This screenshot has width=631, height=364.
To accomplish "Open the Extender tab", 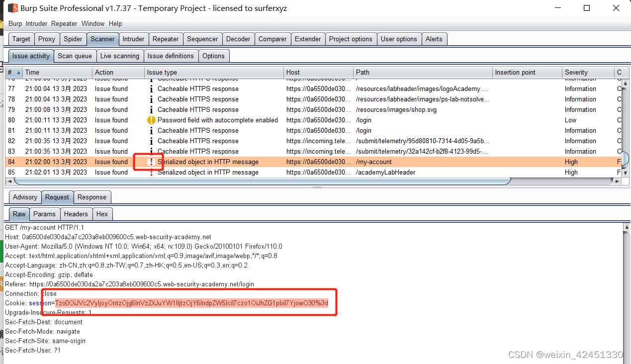I will [308, 39].
